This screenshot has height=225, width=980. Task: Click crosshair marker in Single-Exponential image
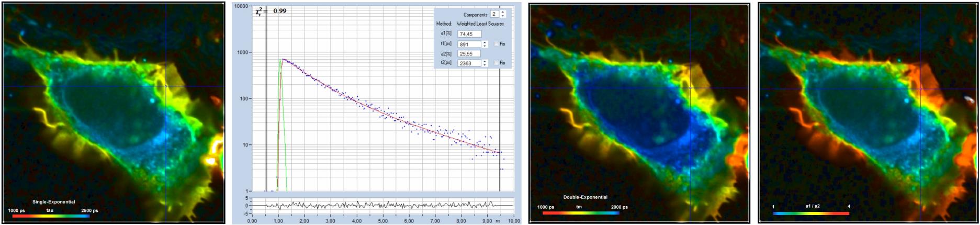coord(166,86)
